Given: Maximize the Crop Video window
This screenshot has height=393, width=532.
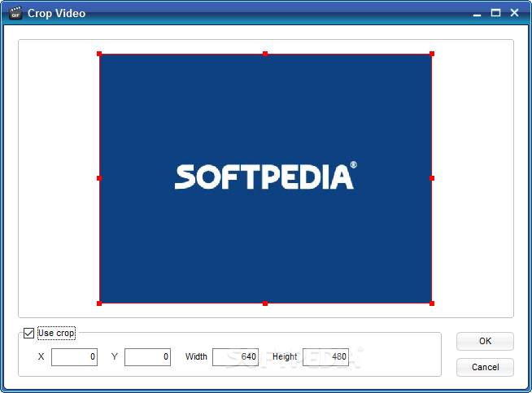Looking at the screenshot, I should 495,13.
